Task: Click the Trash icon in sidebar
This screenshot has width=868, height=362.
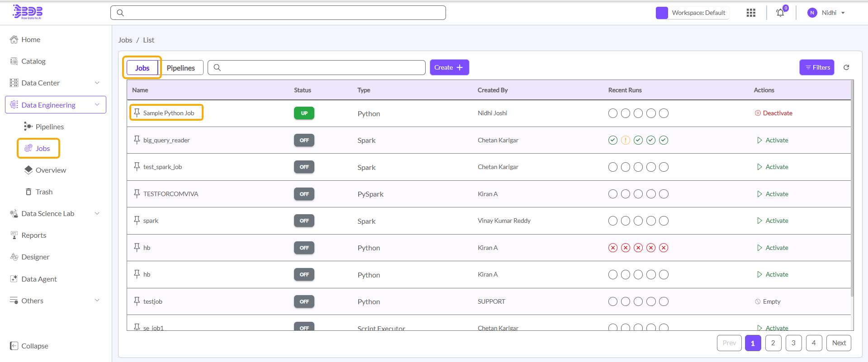Action: (x=28, y=192)
